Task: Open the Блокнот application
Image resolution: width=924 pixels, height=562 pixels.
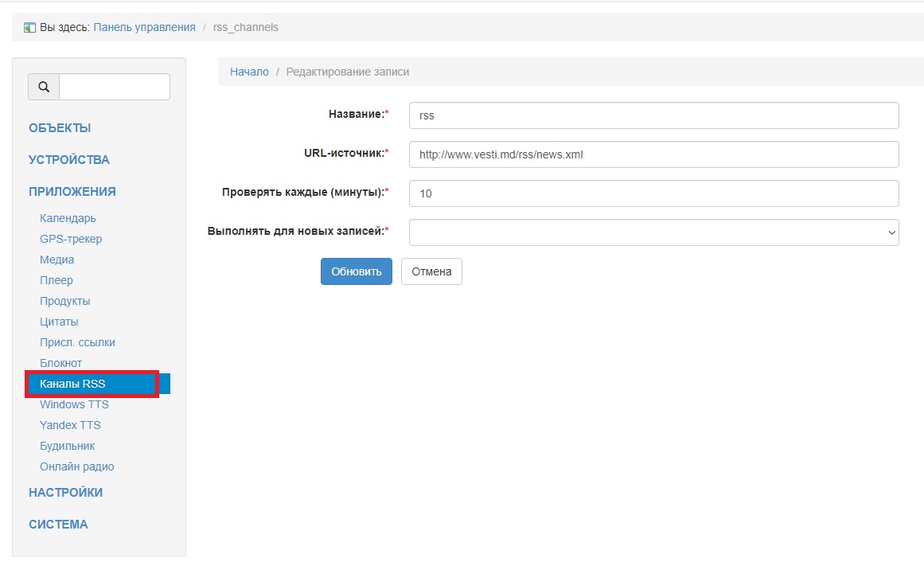Action: pos(63,362)
